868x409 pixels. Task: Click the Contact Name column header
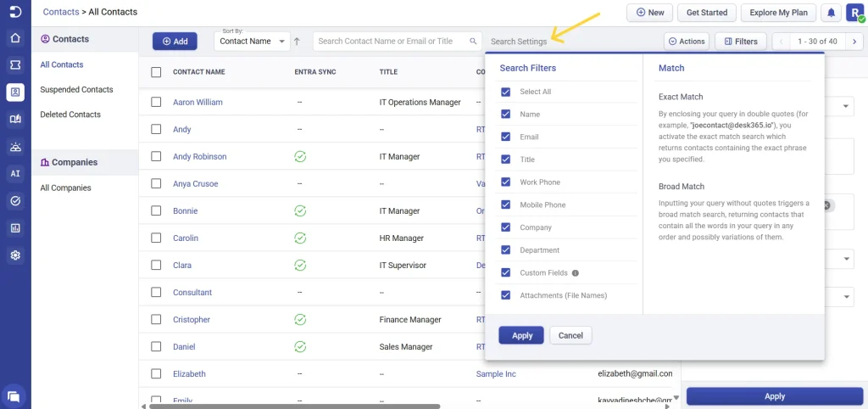(x=198, y=72)
